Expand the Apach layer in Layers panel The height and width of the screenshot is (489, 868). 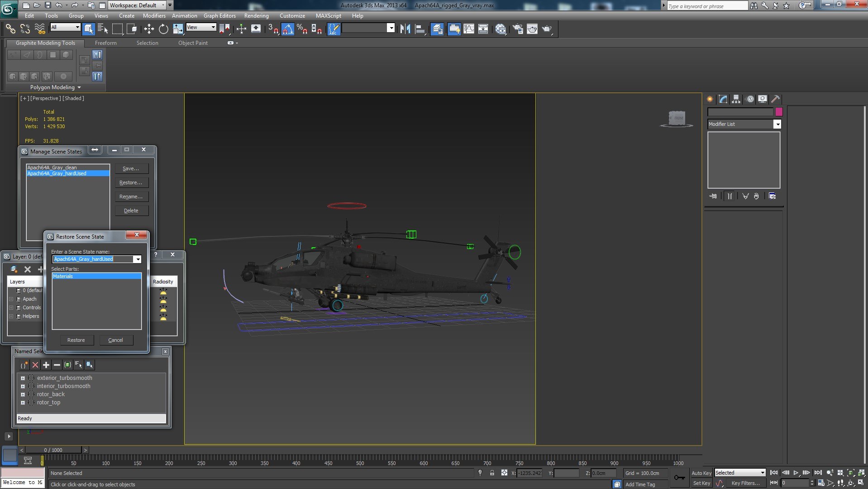pyautogui.click(x=11, y=299)
